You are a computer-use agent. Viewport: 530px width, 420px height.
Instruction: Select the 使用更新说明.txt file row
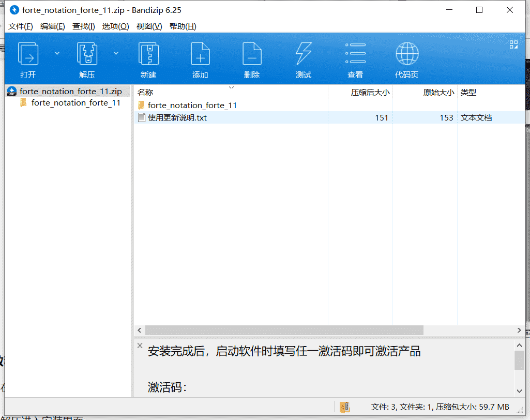(x=329, y=118)
